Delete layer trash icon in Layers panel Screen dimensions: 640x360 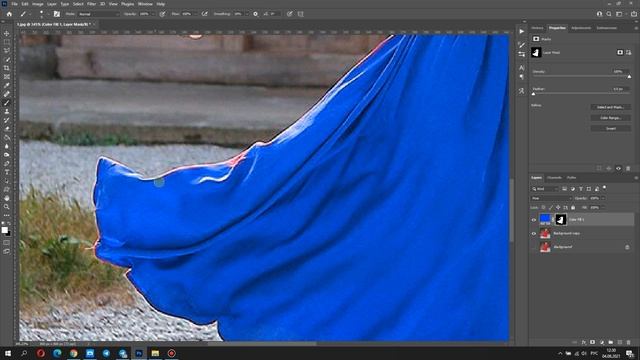point(629,342)
